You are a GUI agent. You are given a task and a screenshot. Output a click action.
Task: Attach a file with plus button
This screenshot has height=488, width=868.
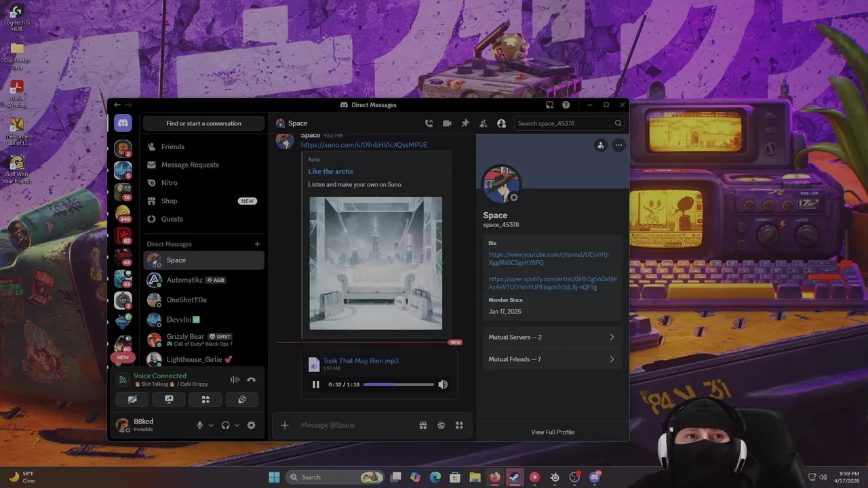coord(285,425)
